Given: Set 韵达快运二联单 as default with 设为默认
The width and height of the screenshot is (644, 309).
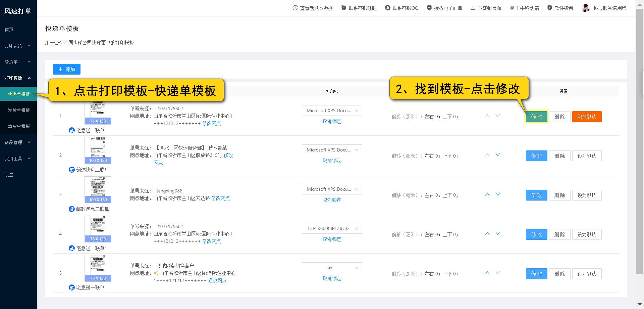Looking at the screenshot, I should click(586, 156).
